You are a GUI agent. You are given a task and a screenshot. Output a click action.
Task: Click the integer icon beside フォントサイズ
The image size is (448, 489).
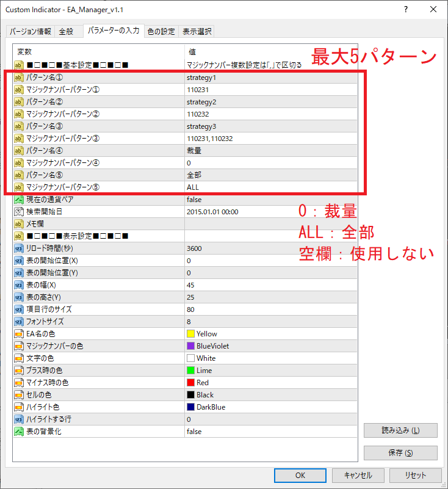click(19, 321)
